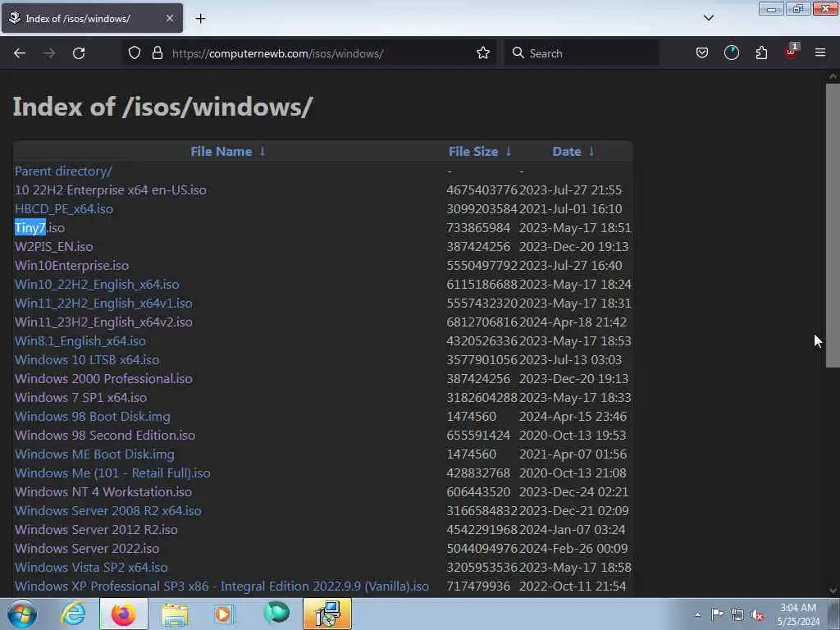Open the taskbar clock showing 3:04 AM
Screen dimensions: 840x630
click(798, 614)
